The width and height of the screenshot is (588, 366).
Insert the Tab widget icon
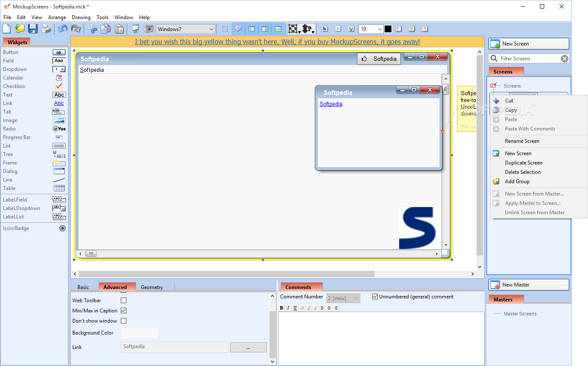pyautogui.click(x=59, y=112)
